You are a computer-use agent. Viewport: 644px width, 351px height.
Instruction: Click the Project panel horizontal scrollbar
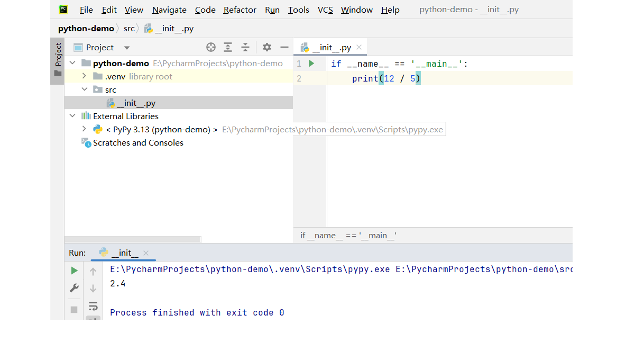(133, 239)
